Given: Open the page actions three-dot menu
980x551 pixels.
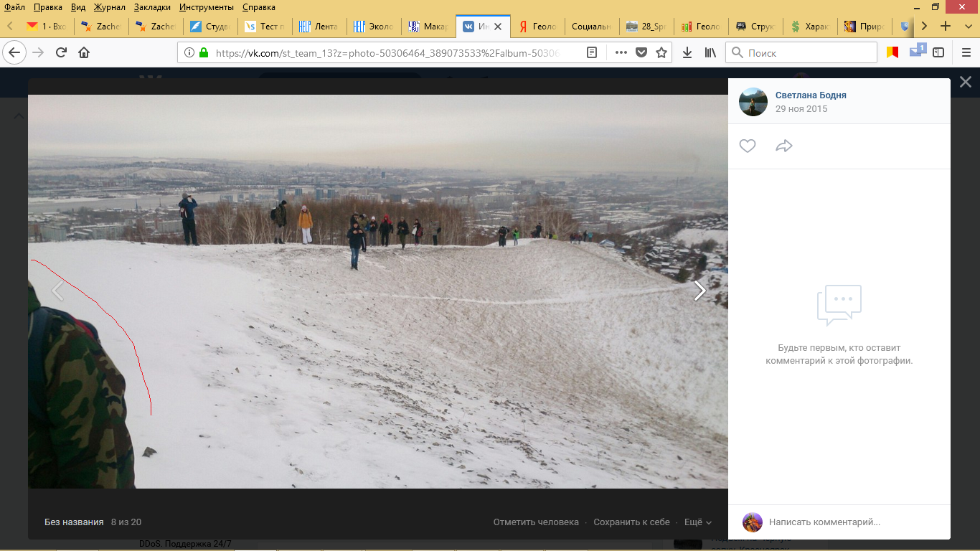Looking at the screenshot, I should 621,52.
